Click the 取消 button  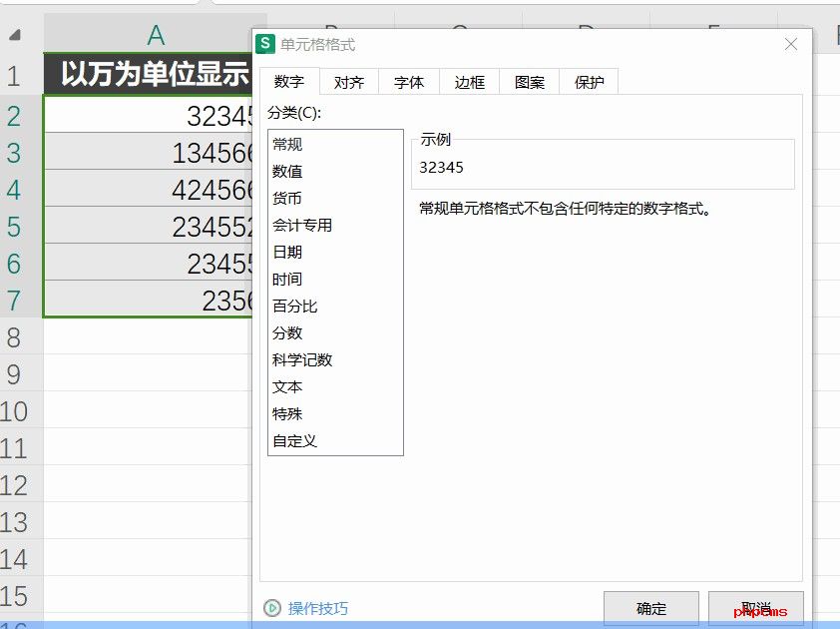(756, 608)
